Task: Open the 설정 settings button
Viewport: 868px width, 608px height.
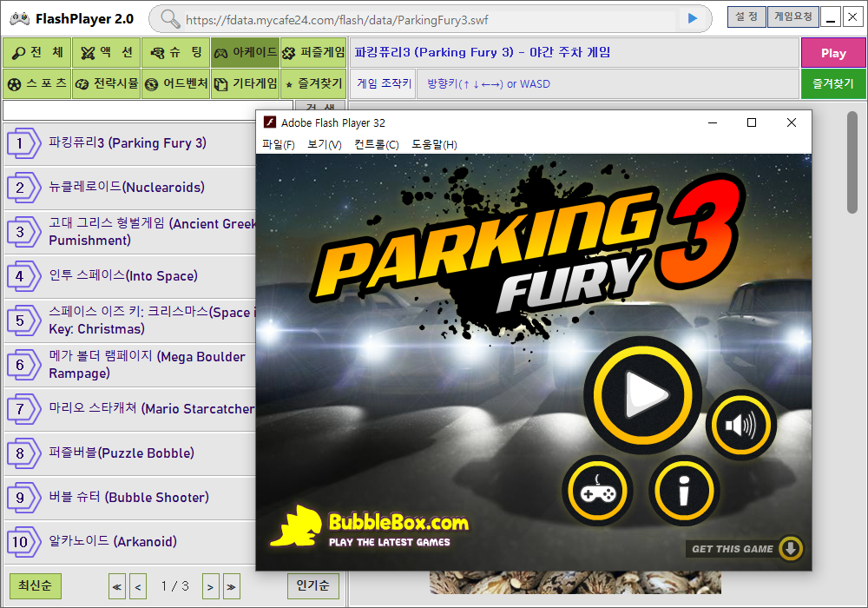Action: (746, 17)
